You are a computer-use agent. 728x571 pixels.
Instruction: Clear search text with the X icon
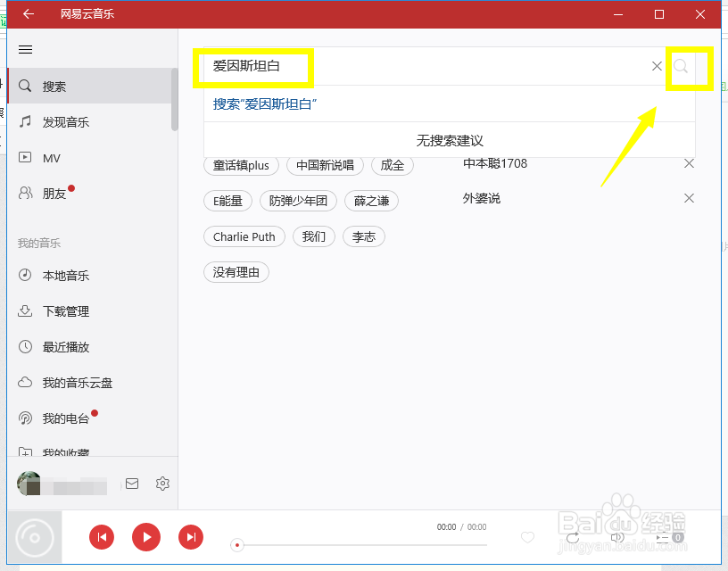657,66
